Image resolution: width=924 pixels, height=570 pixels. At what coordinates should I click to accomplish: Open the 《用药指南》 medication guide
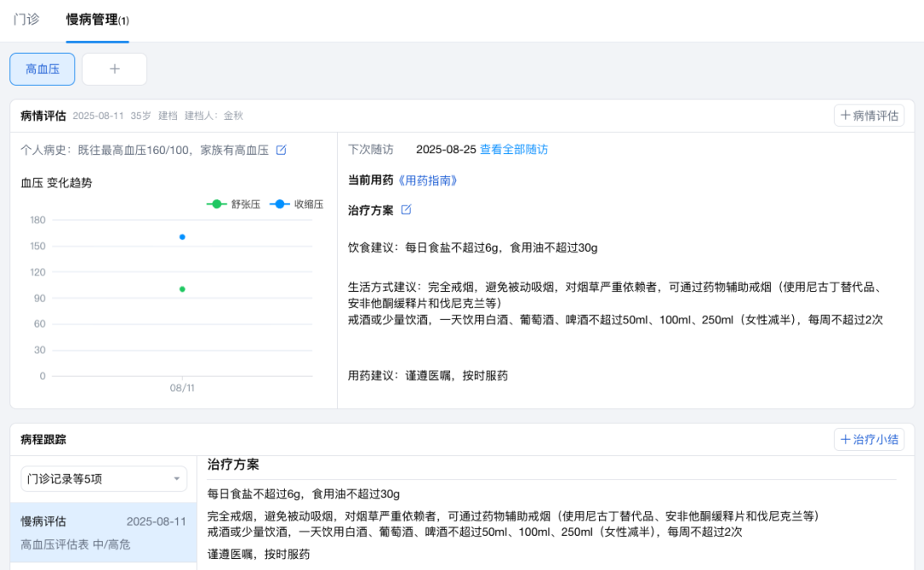429,180
